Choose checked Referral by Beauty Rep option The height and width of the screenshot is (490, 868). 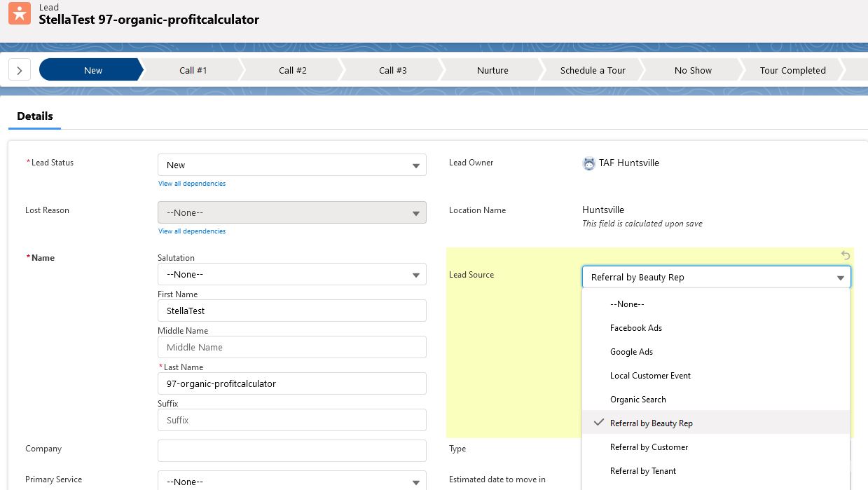click(x=716, y=423)
